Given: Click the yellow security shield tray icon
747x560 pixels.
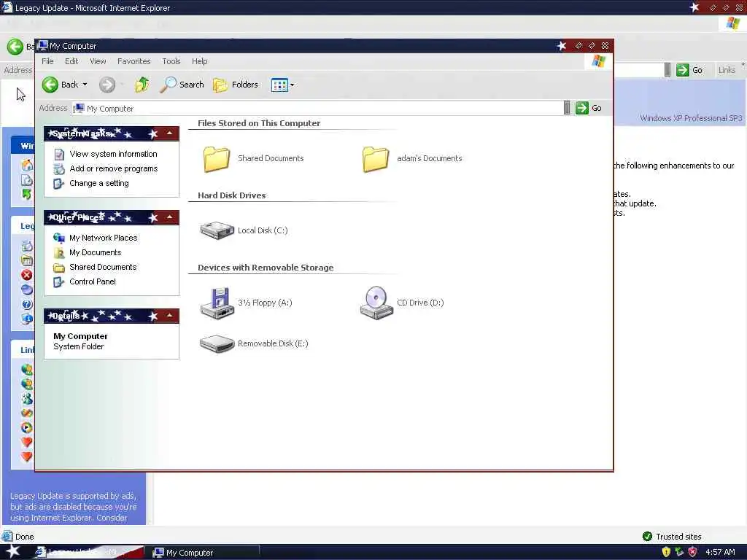Looking at the screenshot, I should 666,552.
